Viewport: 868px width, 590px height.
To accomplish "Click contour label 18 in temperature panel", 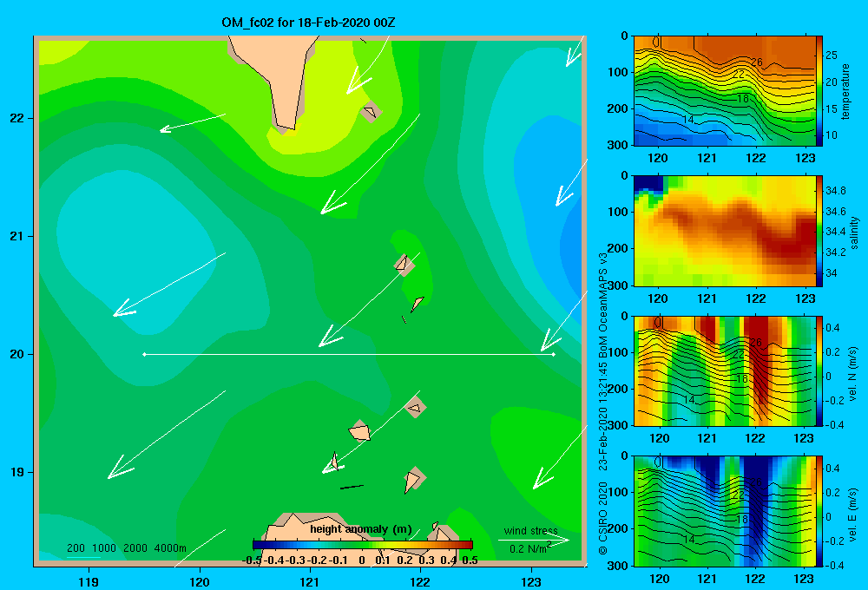I will 742,99.
